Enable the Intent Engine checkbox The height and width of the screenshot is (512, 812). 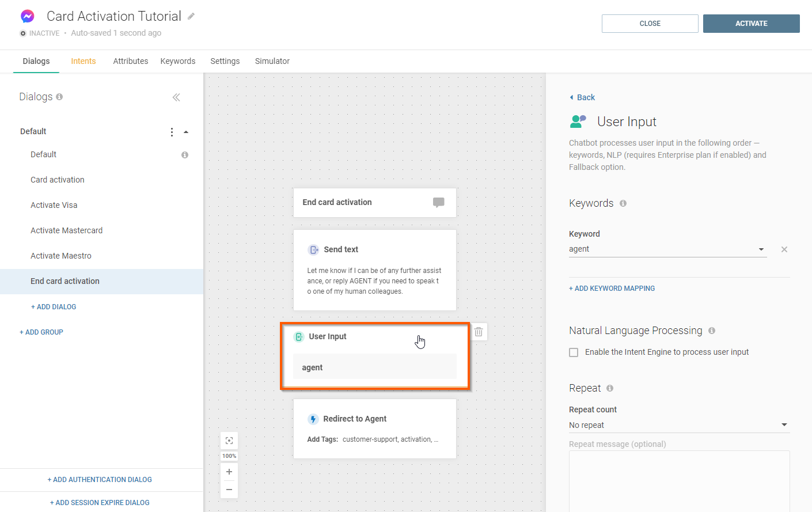point(574,352)
